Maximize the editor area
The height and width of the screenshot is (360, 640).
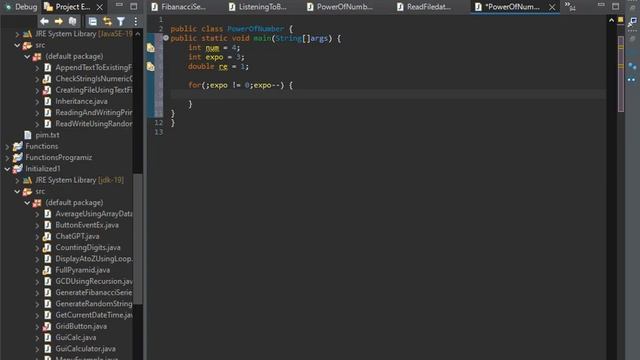click(616, 6)
